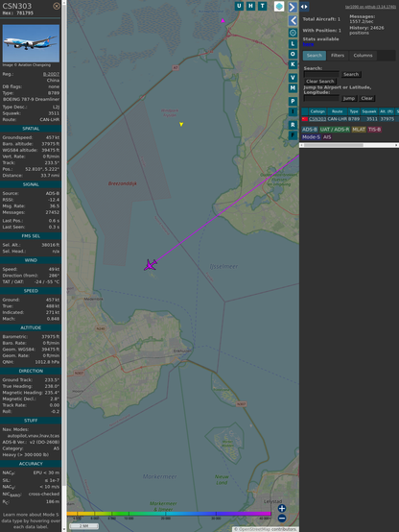Toggle the F map option
This screenshot has width=399, height=532.
point(293,135)
